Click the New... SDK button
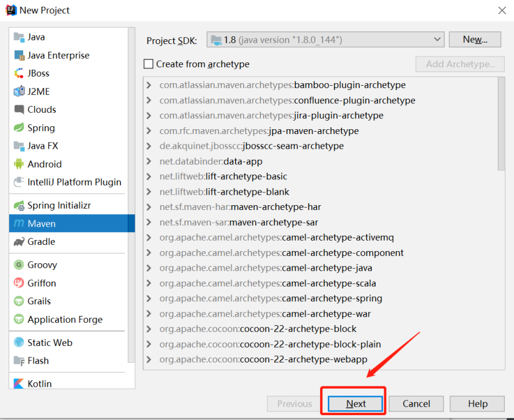 pyautogui.click(x=475, y=40)
